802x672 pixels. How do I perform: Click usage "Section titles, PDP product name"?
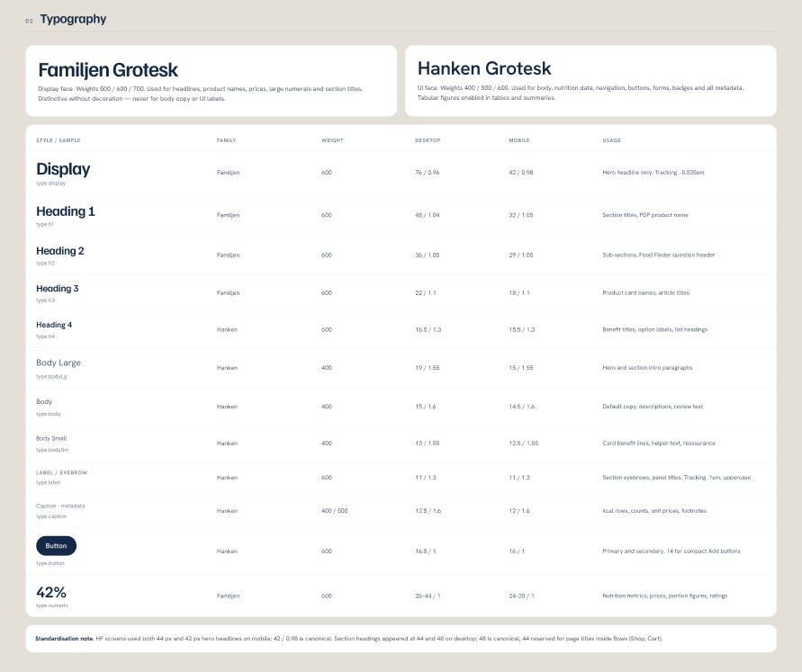click(x=645, y=215)
